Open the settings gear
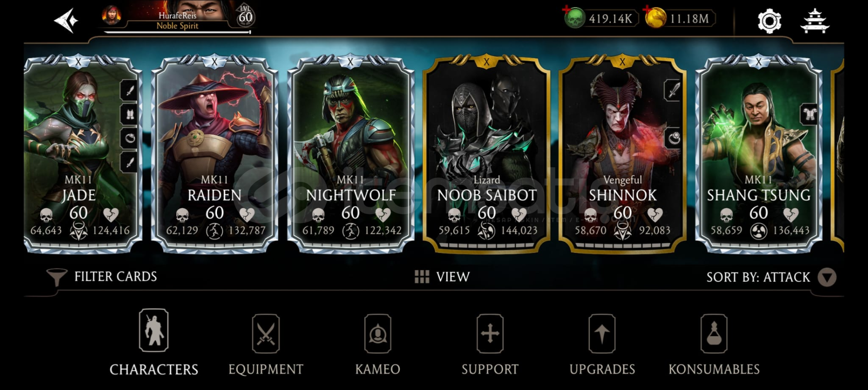The image size is (868, 390). (769, 21)
